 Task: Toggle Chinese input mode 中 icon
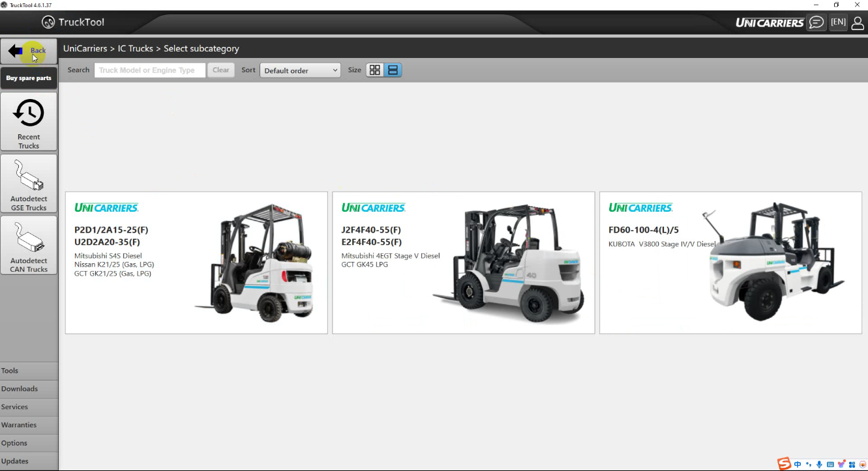798,464
